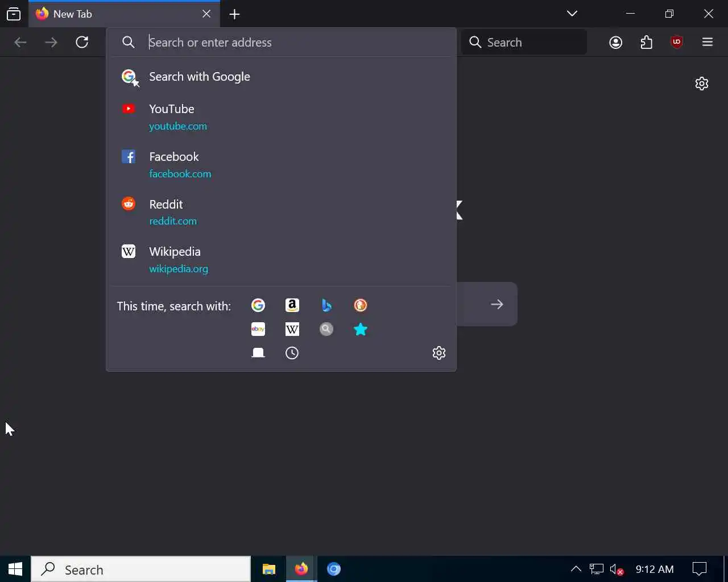Open Firefox account icon
This screenshot has width=728, height=582.
pos(616,42)
